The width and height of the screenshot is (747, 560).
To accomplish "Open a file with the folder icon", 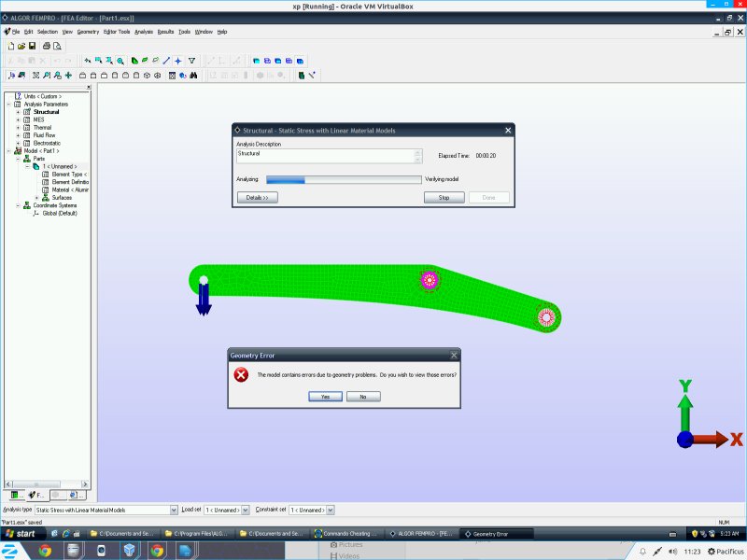I will (x=21, y=46).
